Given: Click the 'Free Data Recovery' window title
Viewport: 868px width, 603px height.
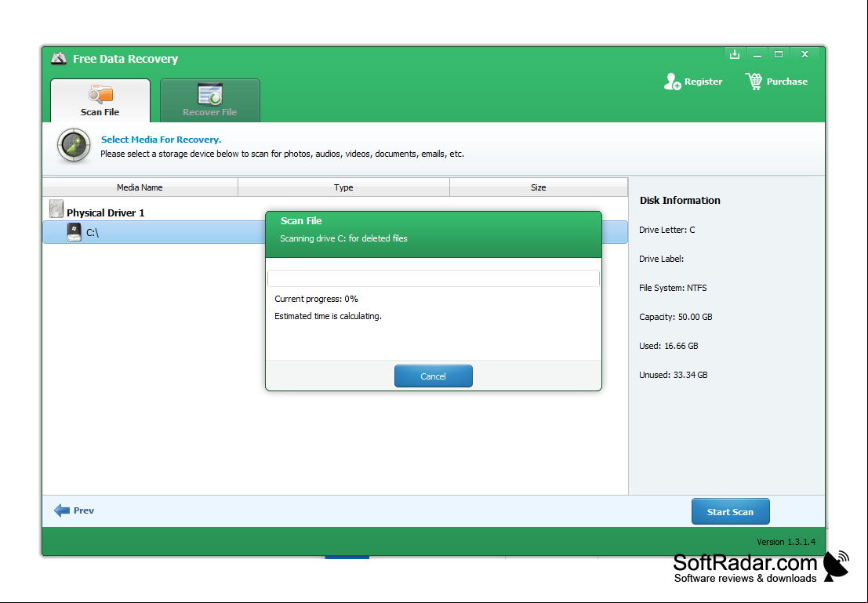Looking at the screenshot, I should point(125,59).
